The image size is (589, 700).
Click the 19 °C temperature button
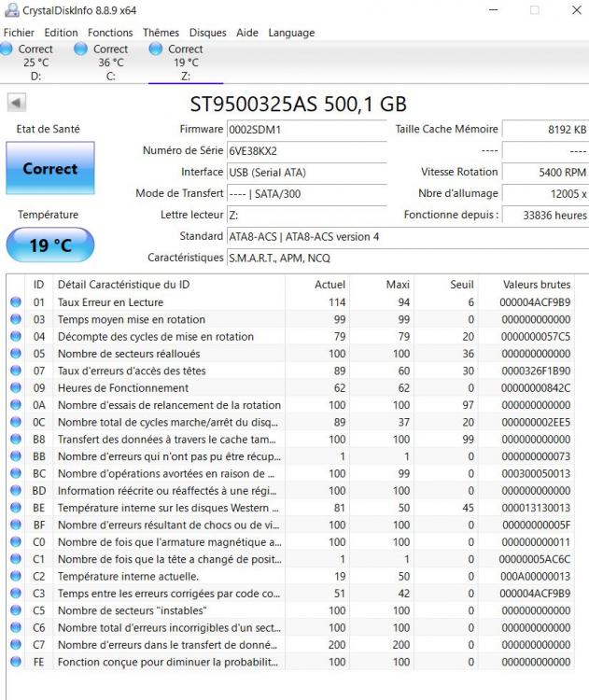tap(49, 246)
